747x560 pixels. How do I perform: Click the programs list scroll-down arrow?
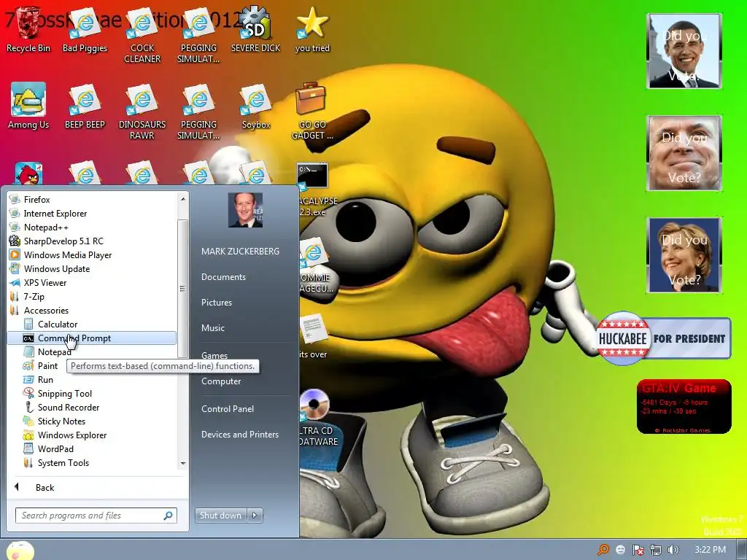click(183, 463)
